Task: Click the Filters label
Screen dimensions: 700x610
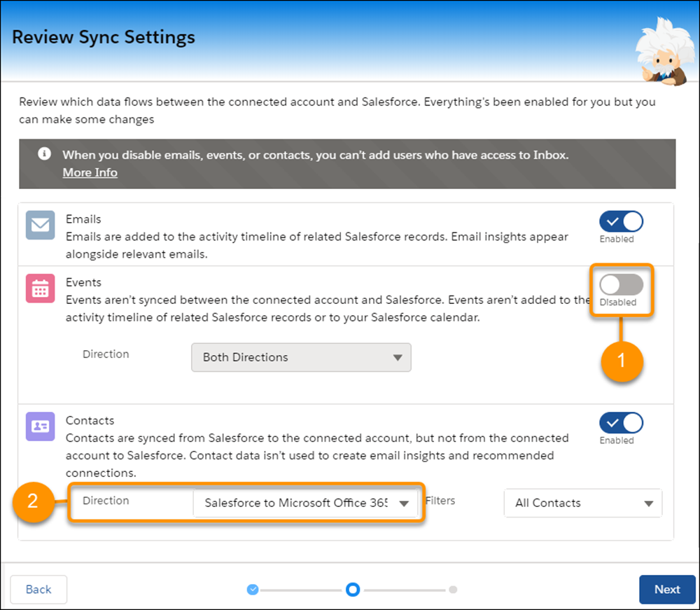Action: (440, 501)
